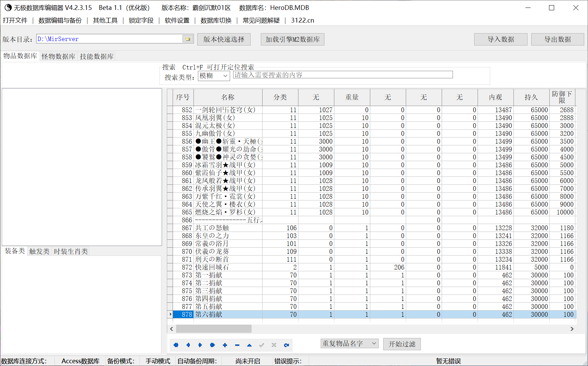This screenshot has width=588, height=366.
Task: Refresh data navigator icon
Action: pos(286,345)
